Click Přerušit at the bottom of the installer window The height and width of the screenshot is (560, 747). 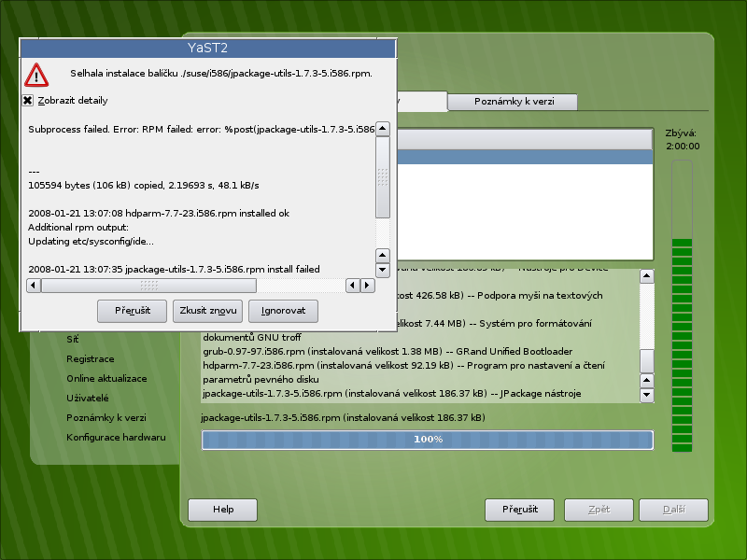click(x=520, y=510)
